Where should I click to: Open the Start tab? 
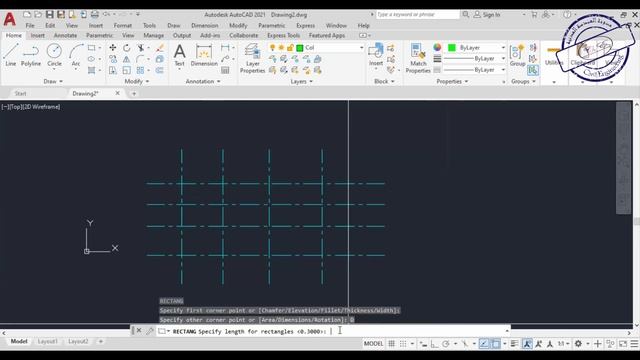tap(20, 93)
